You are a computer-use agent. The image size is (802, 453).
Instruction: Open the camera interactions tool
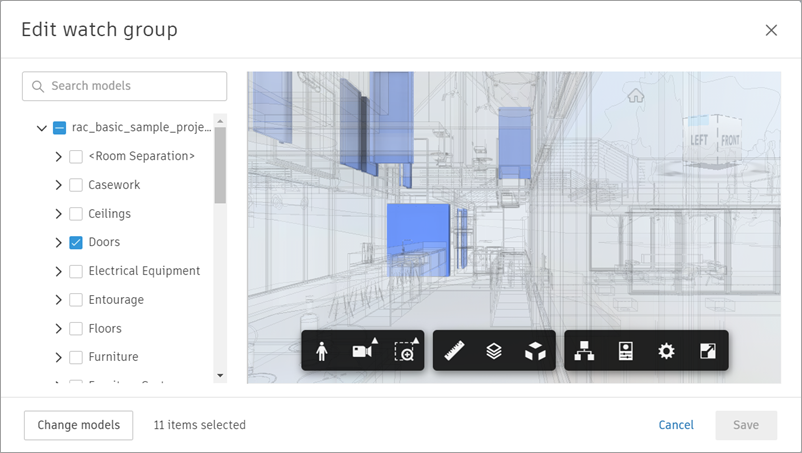(364, 350)
